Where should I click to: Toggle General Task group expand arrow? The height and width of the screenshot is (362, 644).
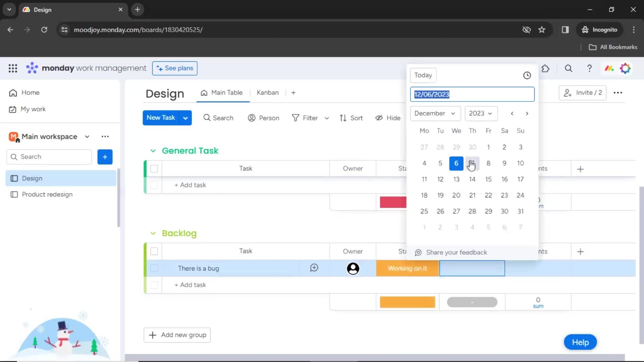point(153,150)
